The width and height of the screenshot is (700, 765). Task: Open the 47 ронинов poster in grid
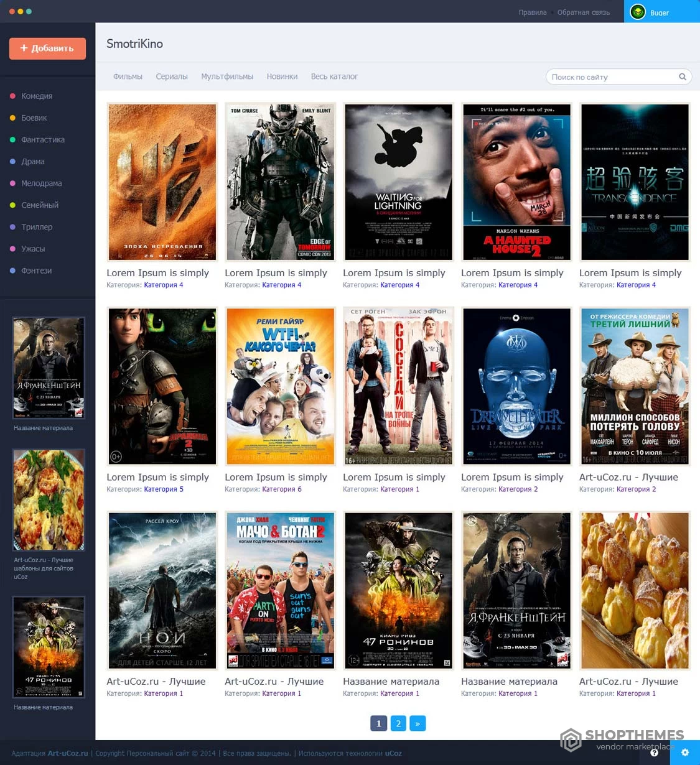(x=399, y=590)
